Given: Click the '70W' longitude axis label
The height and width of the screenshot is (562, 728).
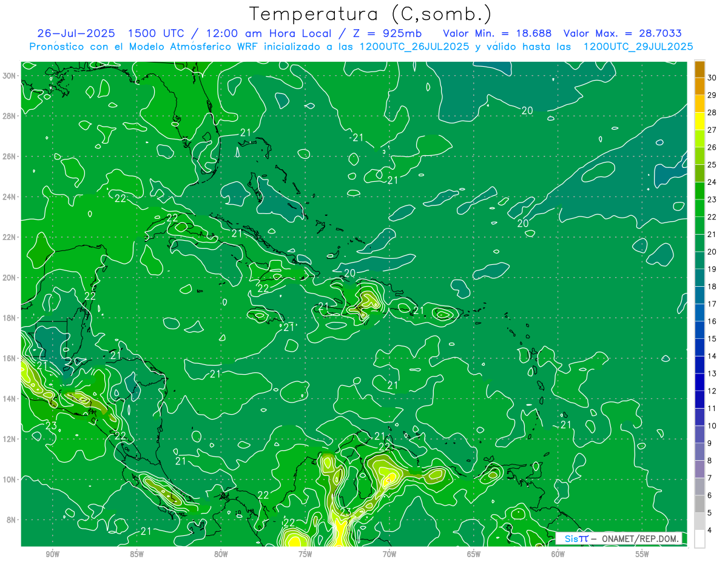Looking at the screenshot, I should (389, 554).
